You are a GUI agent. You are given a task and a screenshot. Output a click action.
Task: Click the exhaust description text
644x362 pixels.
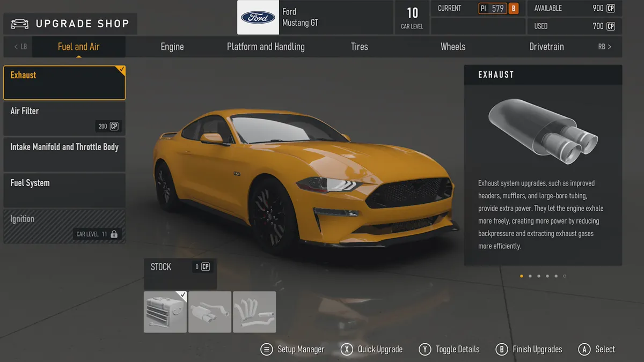(541, 215)
